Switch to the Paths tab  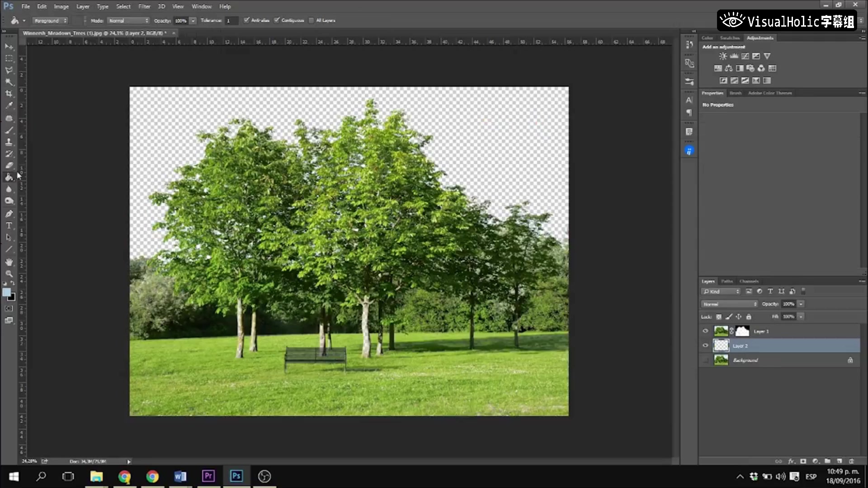point(726,281)
